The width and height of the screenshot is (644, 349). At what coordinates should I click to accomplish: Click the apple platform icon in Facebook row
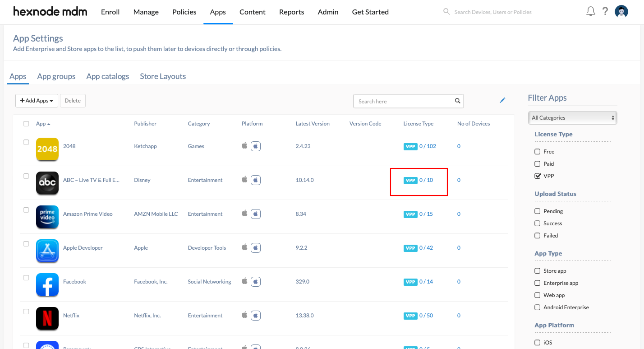(244, 281)
